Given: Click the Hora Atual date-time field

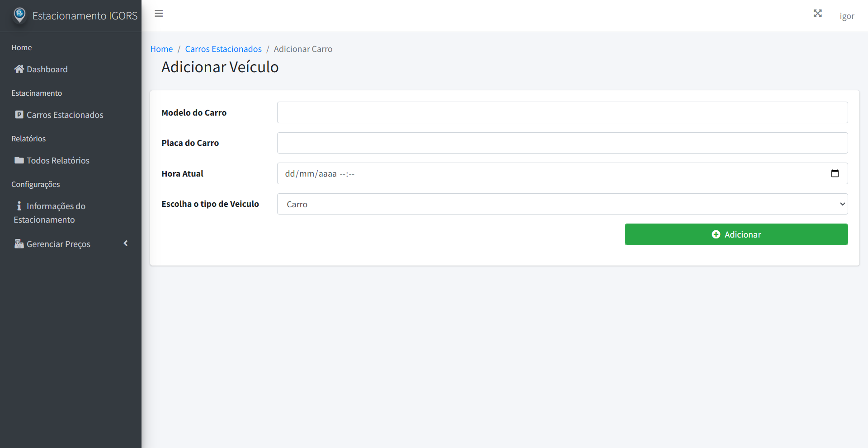Looking at the screenshot, I should pos(542,173).
